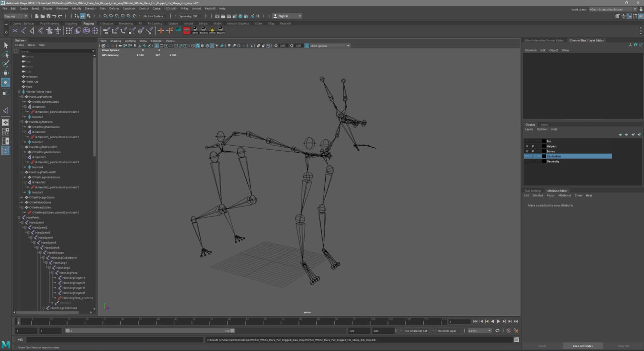
Task: Pick the Move tool in toolbox
Action: [6, 73]
